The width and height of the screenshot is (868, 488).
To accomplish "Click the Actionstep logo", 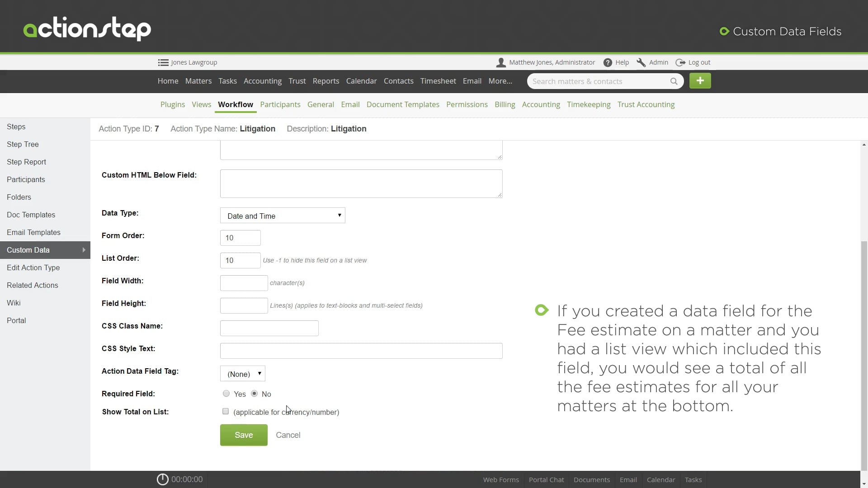I will coord(87,29).
